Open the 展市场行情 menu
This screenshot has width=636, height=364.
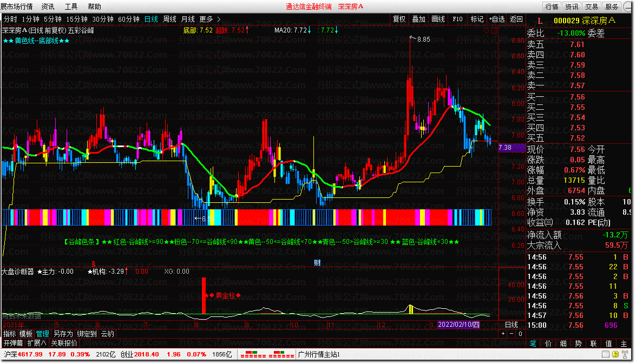click(x=17, y=6)
